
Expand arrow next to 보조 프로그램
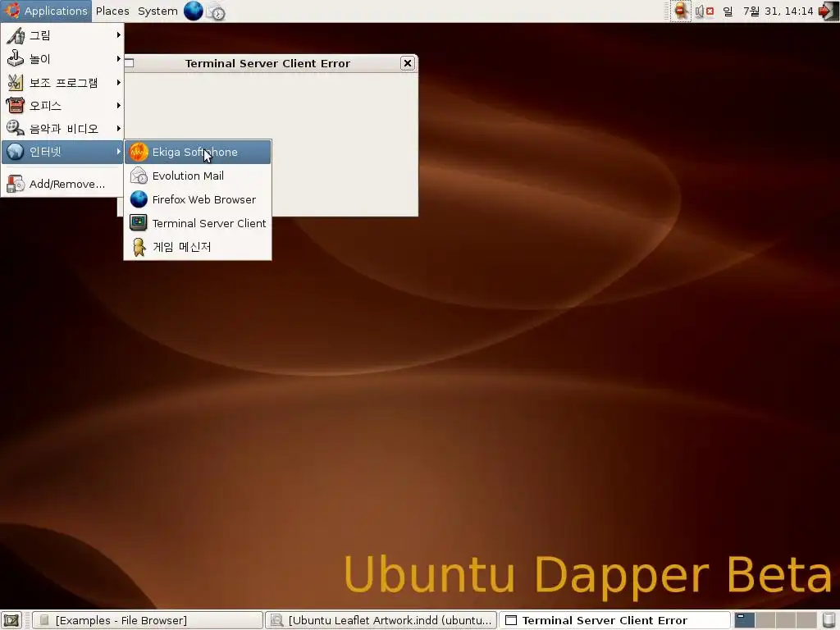pyautogui.click(x=118, y=83)
